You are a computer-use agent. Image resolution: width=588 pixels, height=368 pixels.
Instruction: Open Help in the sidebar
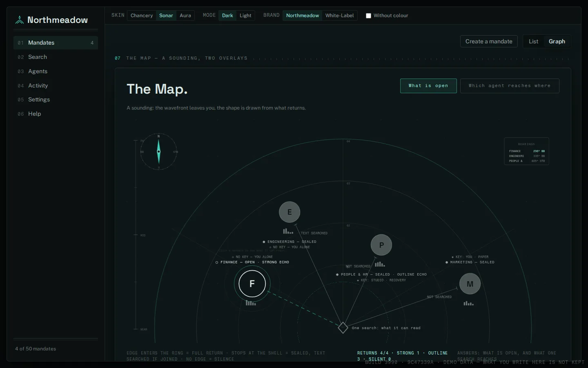coord(56,114)
